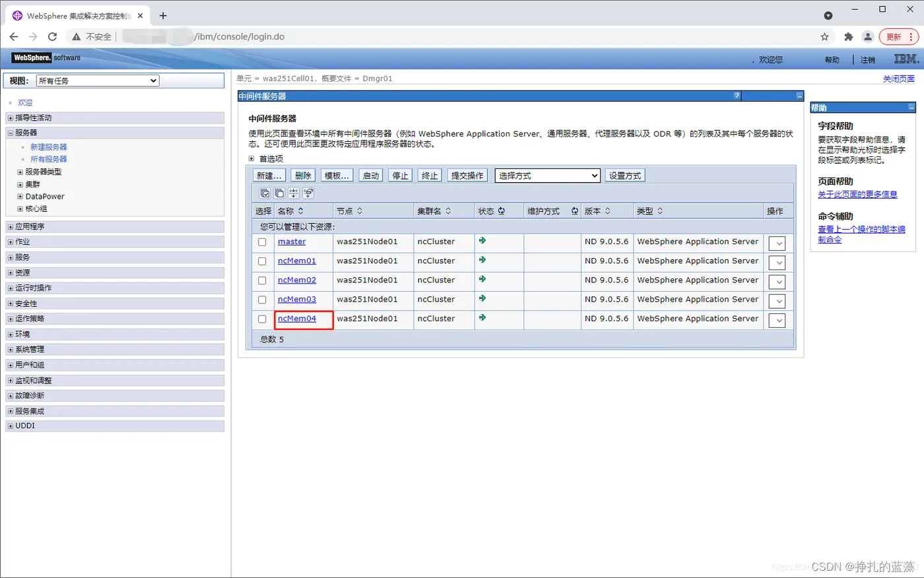
Task: Click the green status arrow for ncMem02
Action: point(482,279)
